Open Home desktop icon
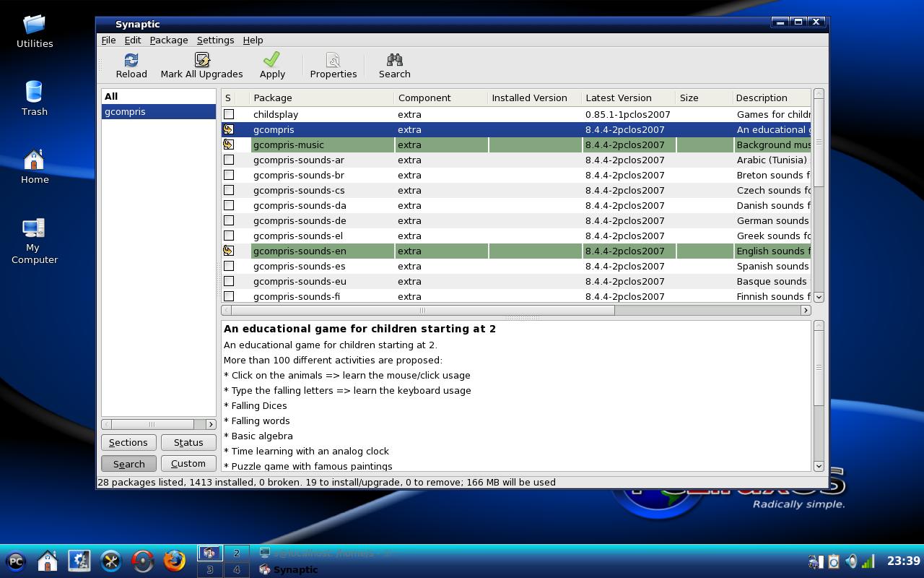 (x=35, y=160)
